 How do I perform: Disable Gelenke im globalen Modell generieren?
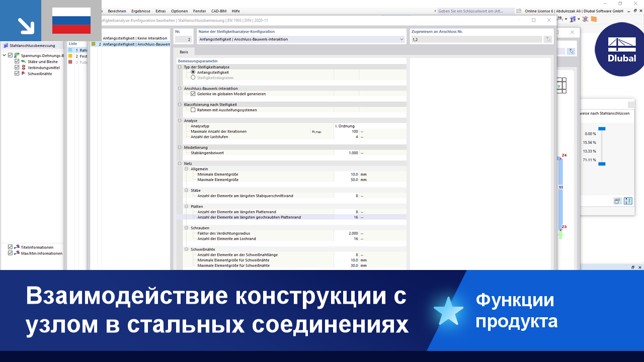pyautogui.click(x=193, y=94)
